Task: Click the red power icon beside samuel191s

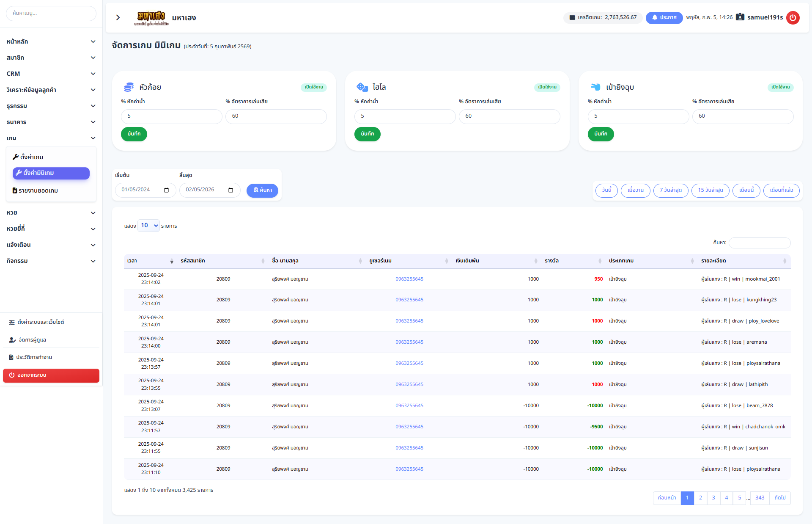Action: 793,18
